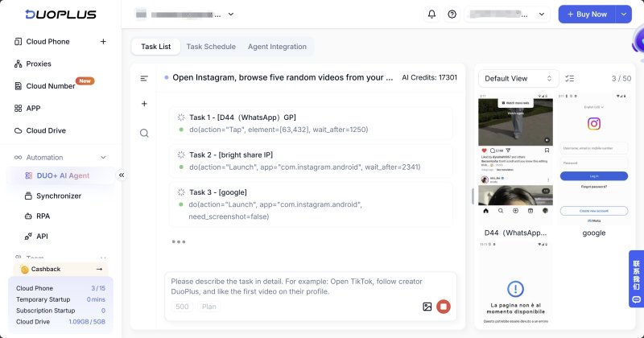Open D44 (WhatsApp) phone thumbnail

click(x=515, y=159)
